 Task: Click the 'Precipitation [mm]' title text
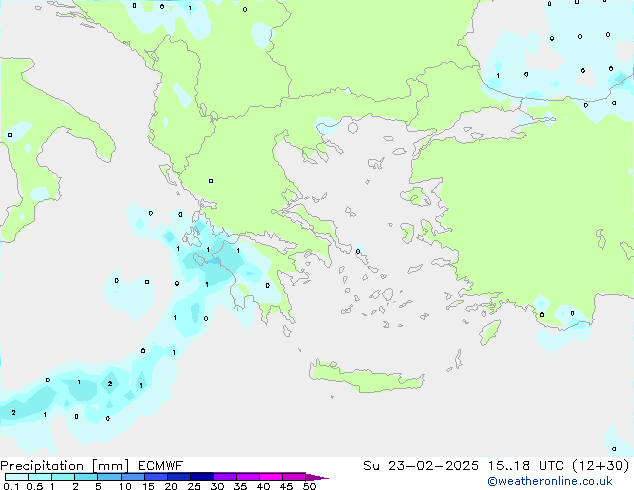(x=65, y=466)
